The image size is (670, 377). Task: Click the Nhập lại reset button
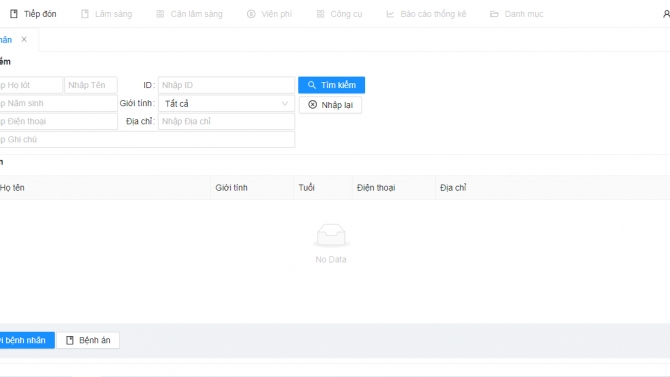click(x=330, y=105)
